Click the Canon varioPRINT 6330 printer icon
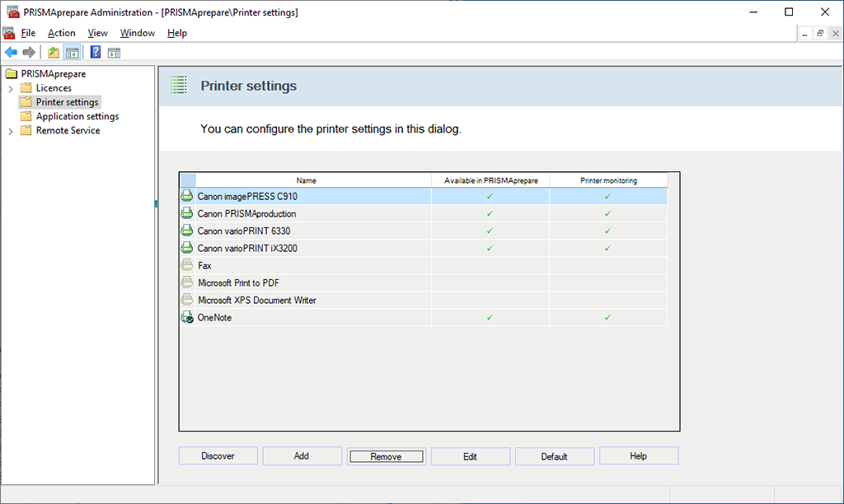Screen dimensions: 844x504 click(187, 231)
